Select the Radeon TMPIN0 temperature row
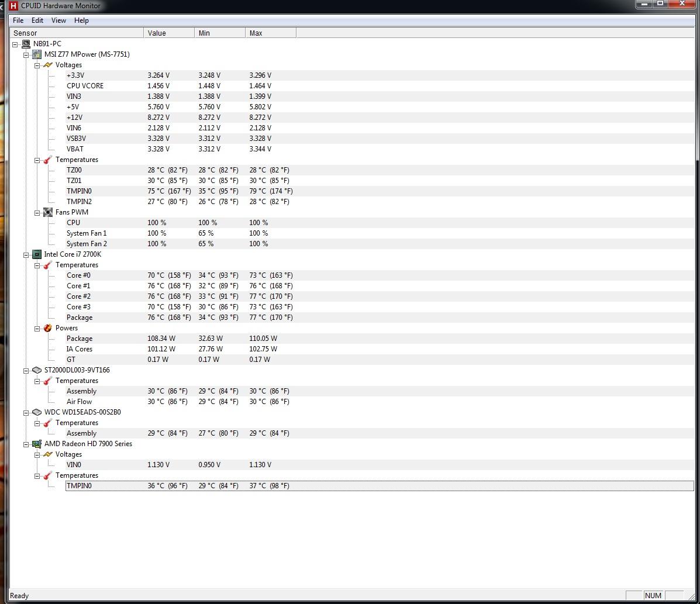The width and height of the screenshot is (700, 604). pos(380,486)
